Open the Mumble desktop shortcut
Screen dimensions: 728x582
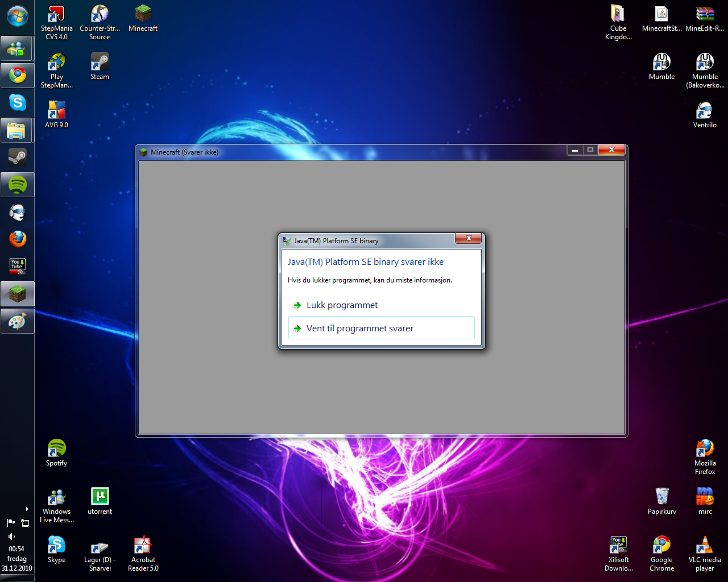(661, 66)
